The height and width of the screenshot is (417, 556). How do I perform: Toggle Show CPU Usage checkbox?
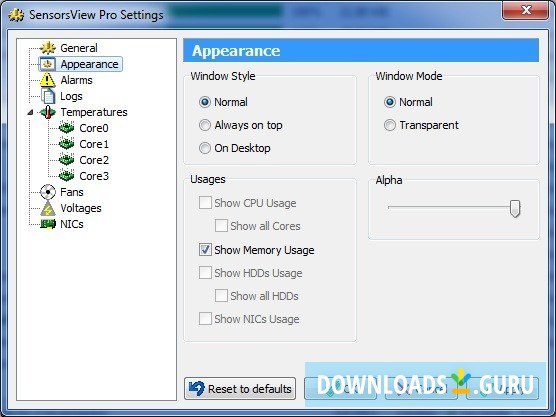point(205,203)
